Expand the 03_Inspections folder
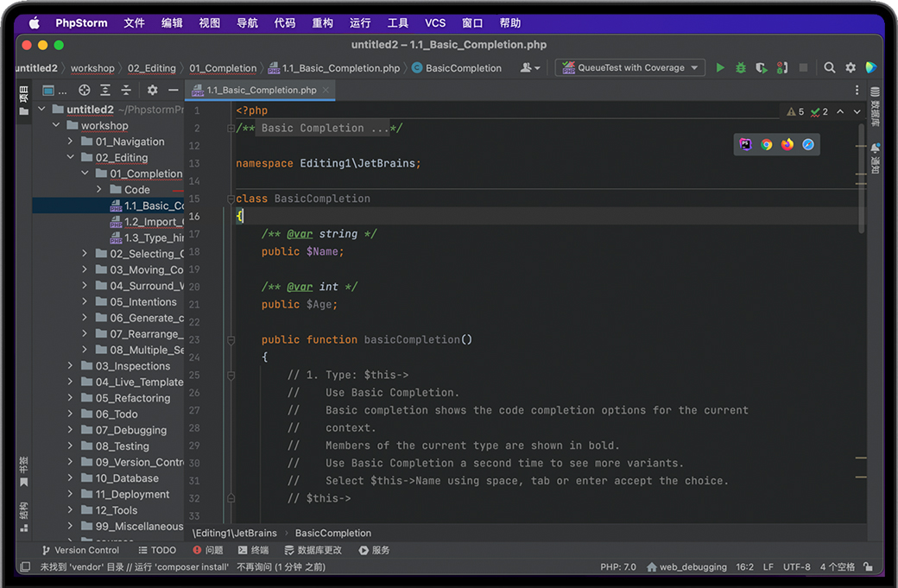The image size is (898, 588). (71, 366)
